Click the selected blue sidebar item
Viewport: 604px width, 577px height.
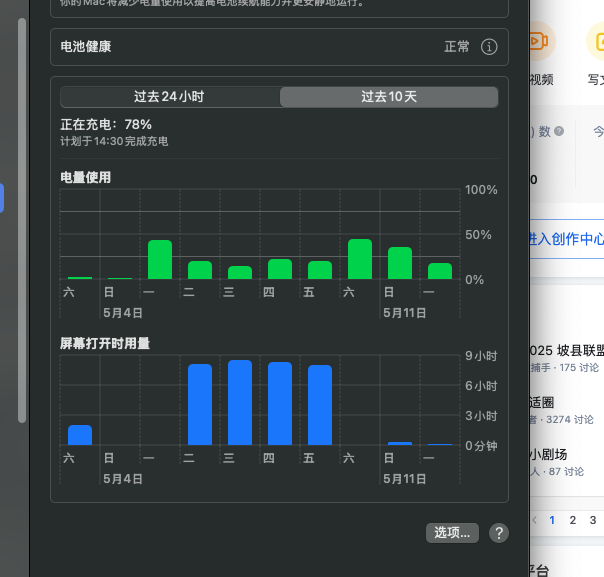pos(2,197)
